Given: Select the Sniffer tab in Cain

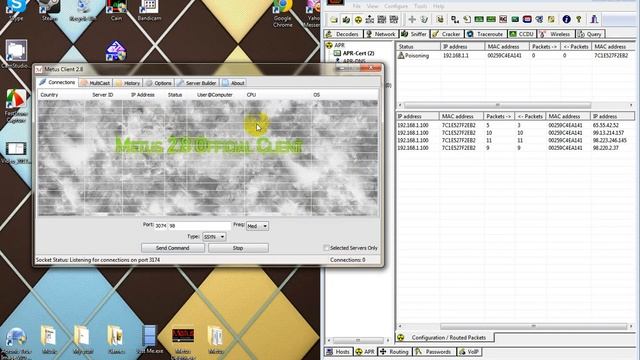Looking at the screenshot, I should tap(414, 34).
